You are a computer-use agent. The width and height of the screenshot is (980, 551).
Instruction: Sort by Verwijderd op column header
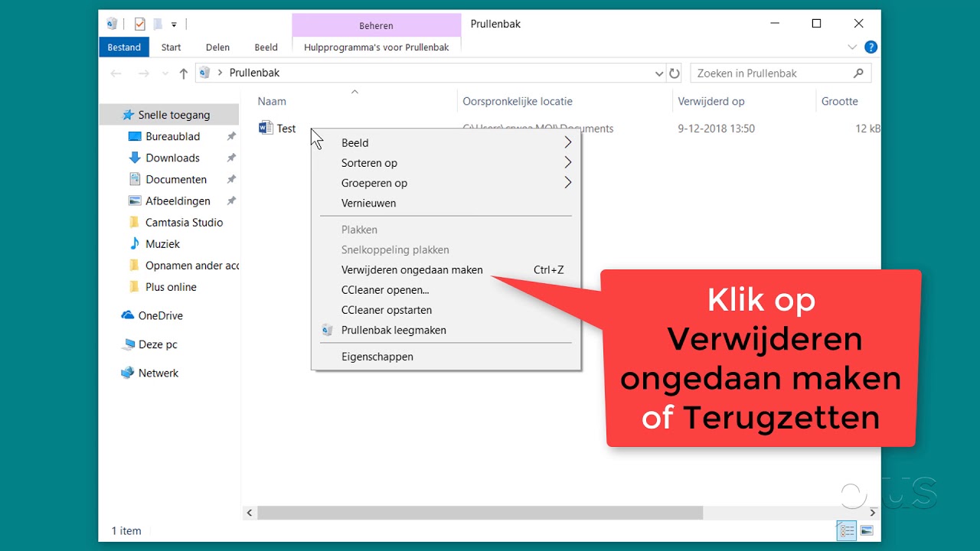click(x=711, y=101)
